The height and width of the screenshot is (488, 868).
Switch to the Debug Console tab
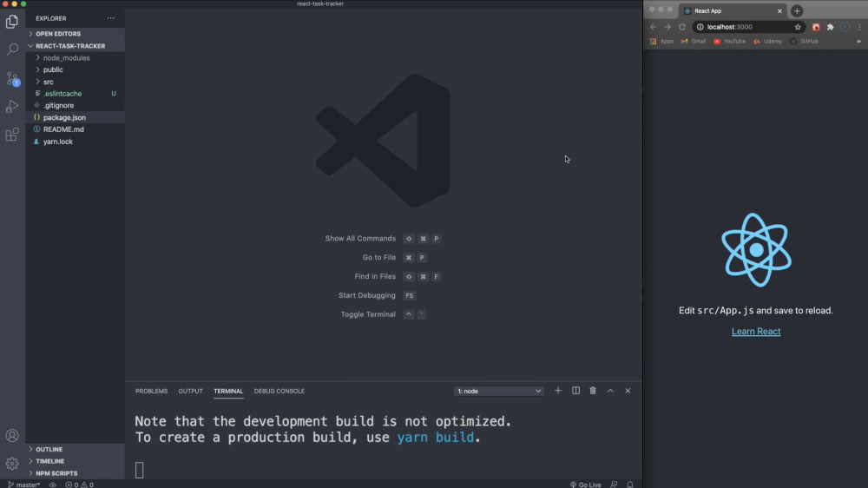point(279,392)
